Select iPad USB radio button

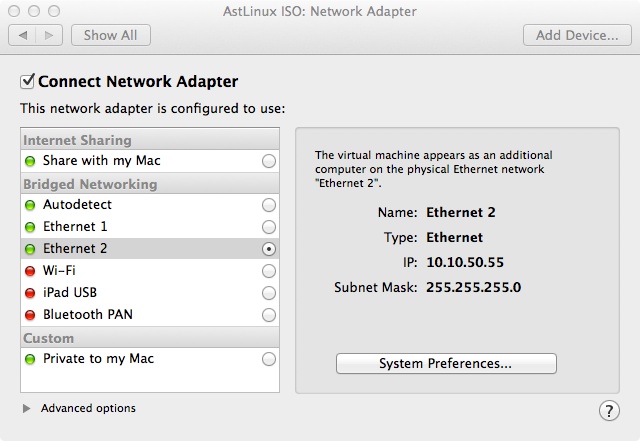pyautogui.click(x=269, y=293)
